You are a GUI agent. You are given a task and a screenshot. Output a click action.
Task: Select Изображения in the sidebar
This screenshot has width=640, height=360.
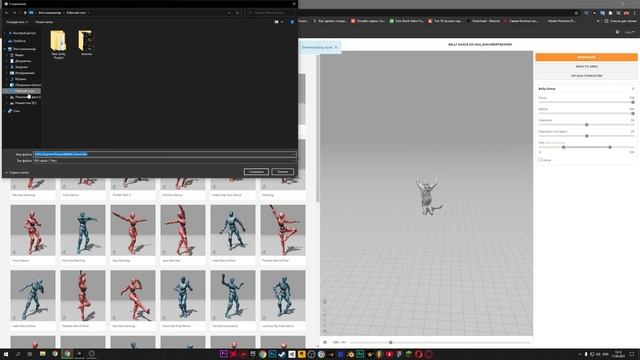click(x=24, y=73)
